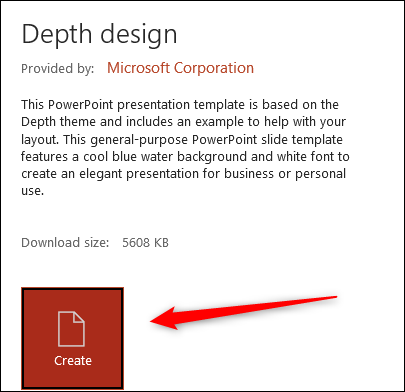Click the Create button label text
Screen dimensions: 405x392
click(73, 361)
